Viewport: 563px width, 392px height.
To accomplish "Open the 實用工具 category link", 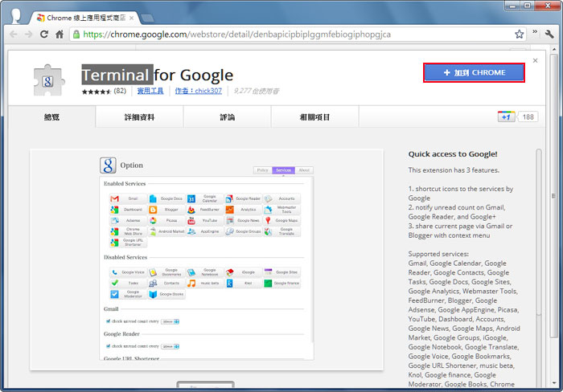I will (150, 91).
